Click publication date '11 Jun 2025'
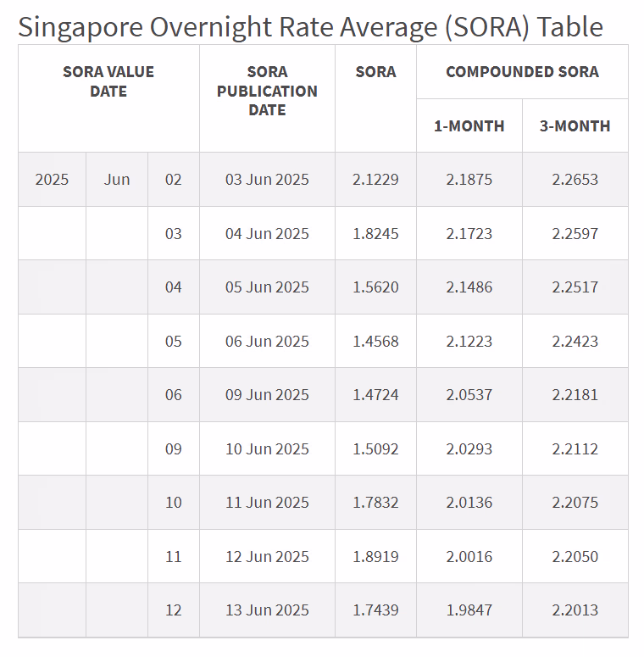This screenshot has width=644, height=657. point(267,503)
